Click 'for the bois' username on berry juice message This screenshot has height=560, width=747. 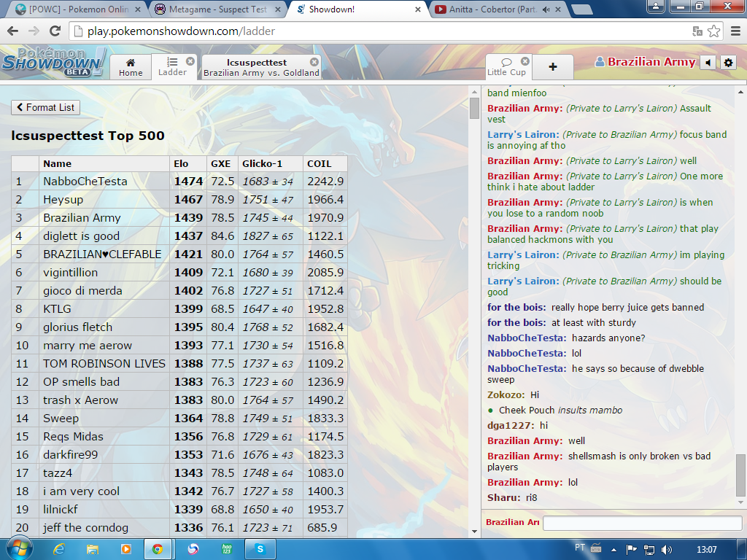click(x=517, y=308)
